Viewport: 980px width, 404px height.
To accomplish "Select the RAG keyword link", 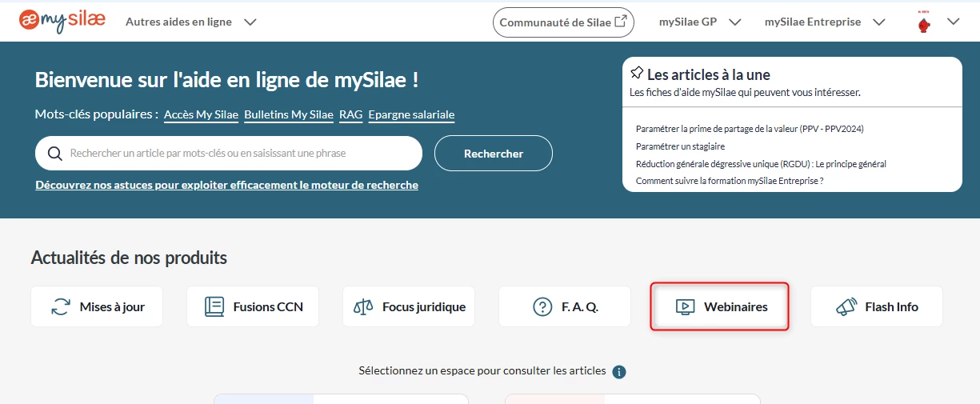I will pos(350,114).
